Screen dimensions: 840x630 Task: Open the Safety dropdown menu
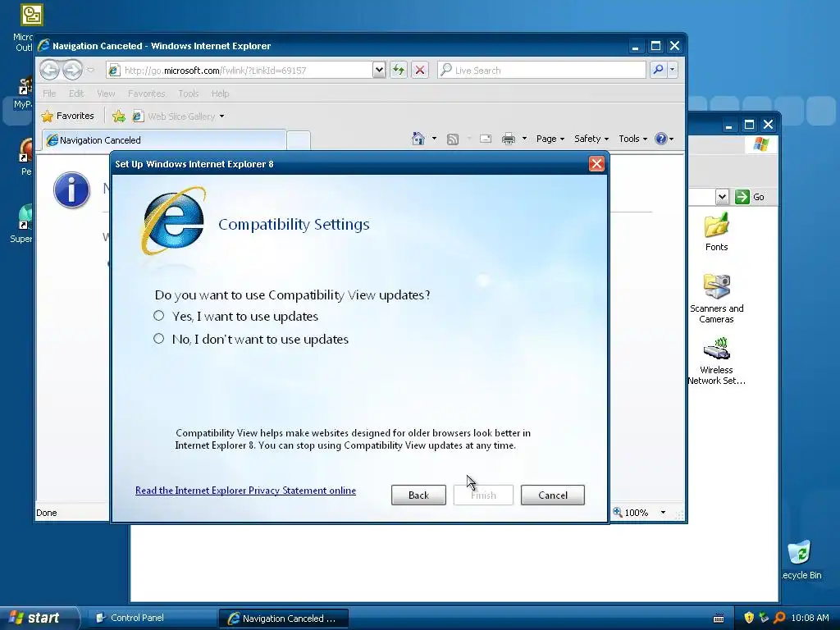[591, 139]
